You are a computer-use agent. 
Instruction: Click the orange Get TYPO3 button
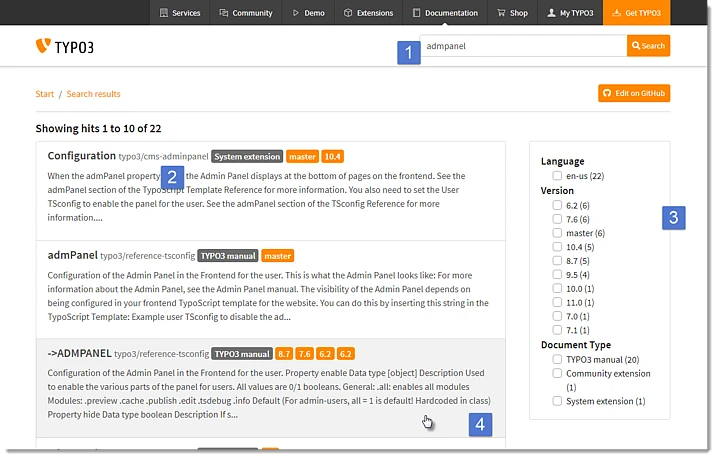[x=636, y=13]
